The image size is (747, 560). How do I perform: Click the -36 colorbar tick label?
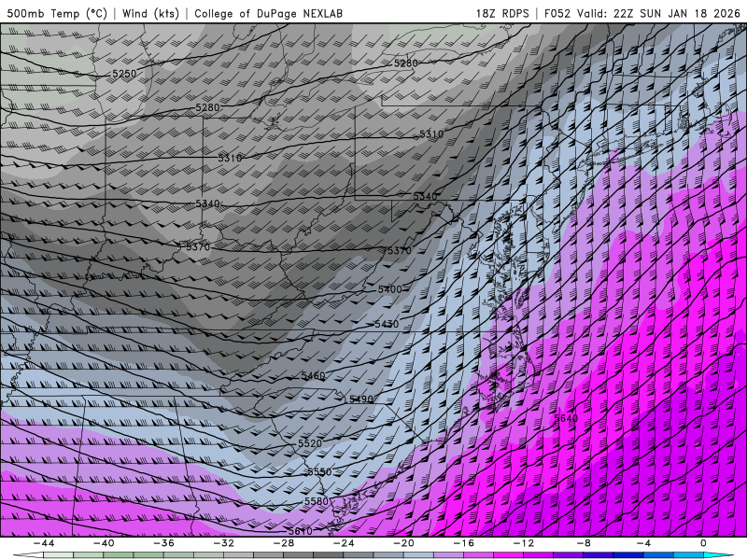(x=163, y=543)
